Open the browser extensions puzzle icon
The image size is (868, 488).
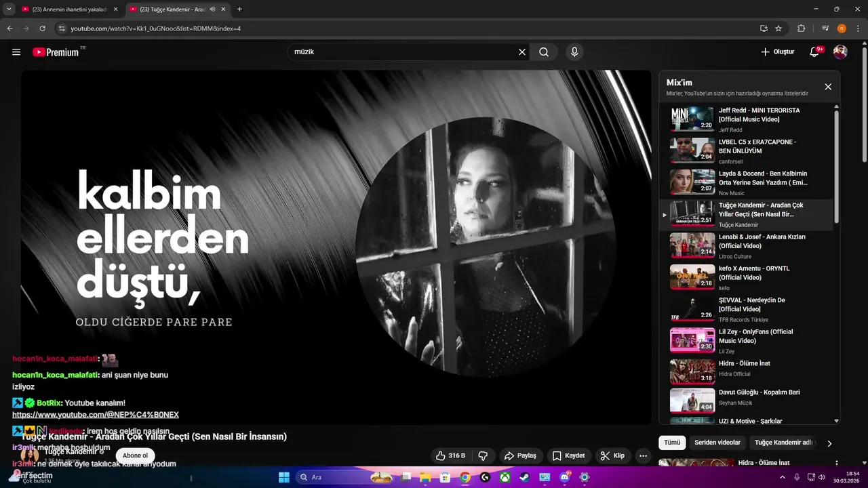(802, 28)
